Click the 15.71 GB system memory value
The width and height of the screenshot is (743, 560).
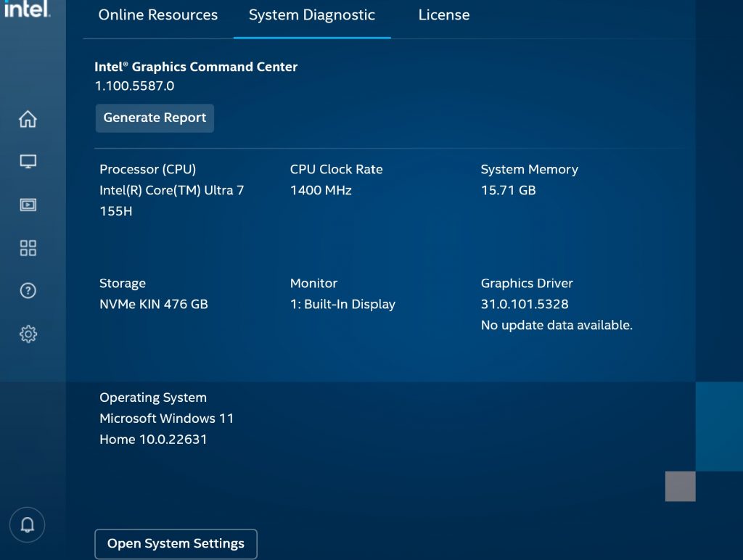[x=508, y=191]
